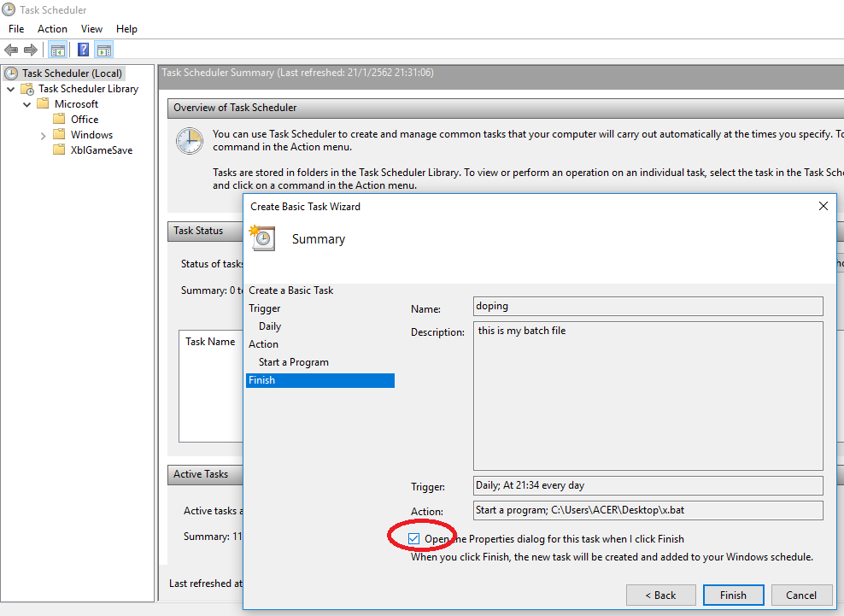This screenshot has width=844, height=616.
Task: Cancel the Create Basic Task Wizard
Action: [x=801, y=595]
